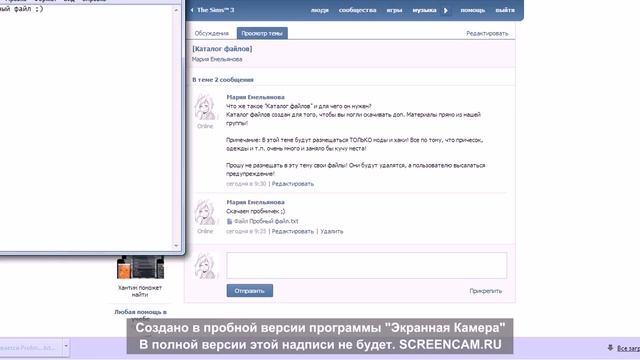This screenshot has height=360, width=640.
Task: Click выйти to log out
Action: click(x=505, y=10)
